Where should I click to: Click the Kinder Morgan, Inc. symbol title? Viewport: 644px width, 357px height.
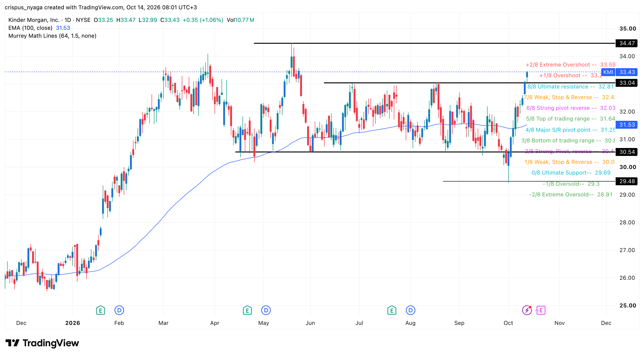(34, 20)
